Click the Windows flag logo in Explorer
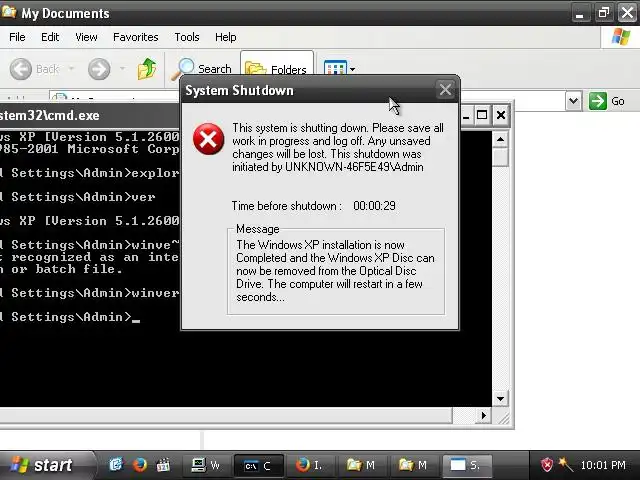 (621, 37)
